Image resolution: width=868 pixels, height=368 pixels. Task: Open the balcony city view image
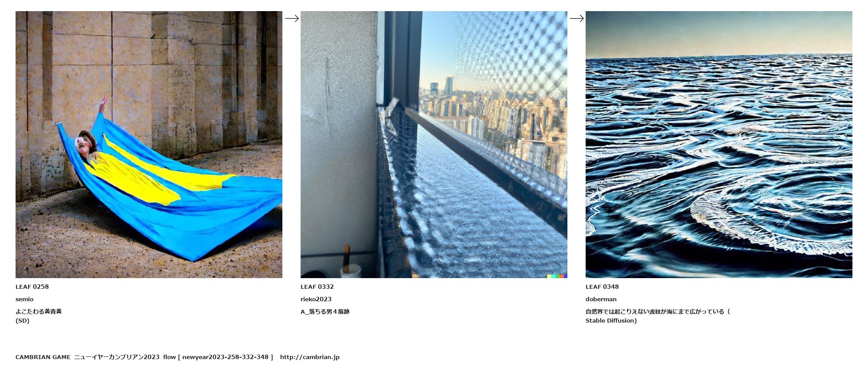(434, 145)
